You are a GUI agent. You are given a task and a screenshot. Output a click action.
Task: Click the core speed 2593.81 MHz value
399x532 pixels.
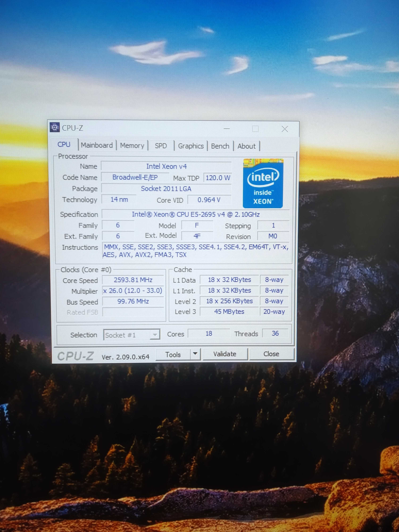(133, 280)
